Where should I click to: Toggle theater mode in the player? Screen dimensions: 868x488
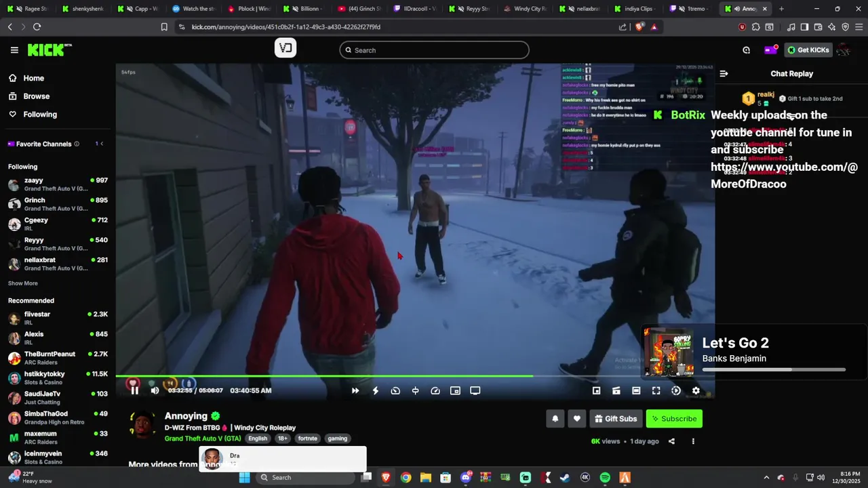pyautogui.click(x=636, y=390)
